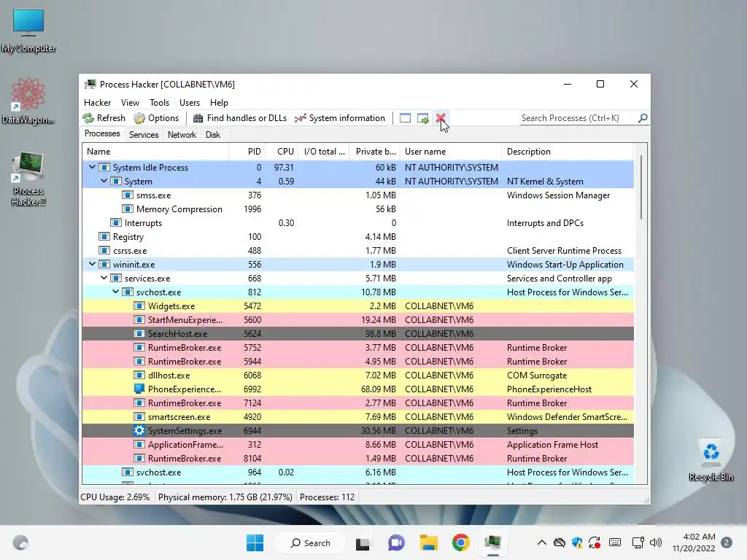This screenshot has width=747, height=560.
Task: Click the Refresh toolbar button
Action: click(104, 118)
